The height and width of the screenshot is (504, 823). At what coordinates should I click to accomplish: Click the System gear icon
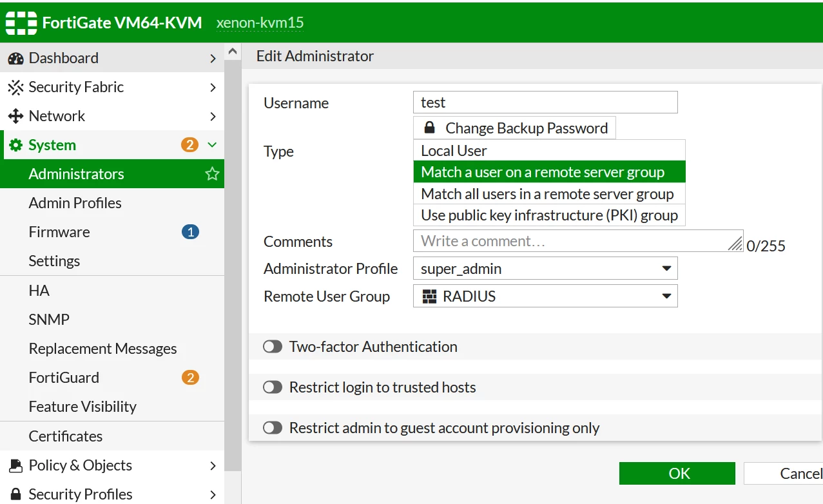pyautogui.click(x=15, y=145)
